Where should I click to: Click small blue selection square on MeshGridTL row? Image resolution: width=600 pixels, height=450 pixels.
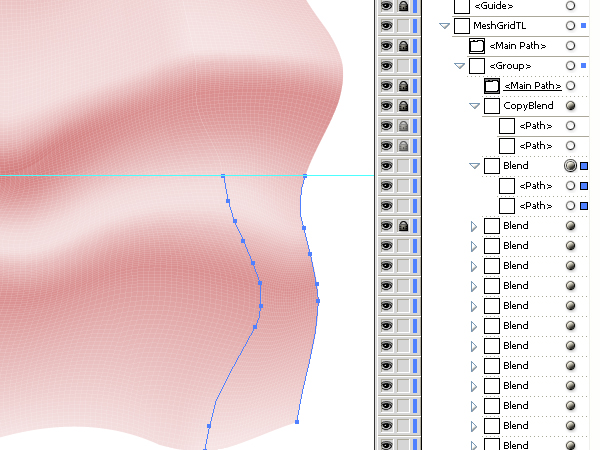pyautogui.click(x=584, y=26)
